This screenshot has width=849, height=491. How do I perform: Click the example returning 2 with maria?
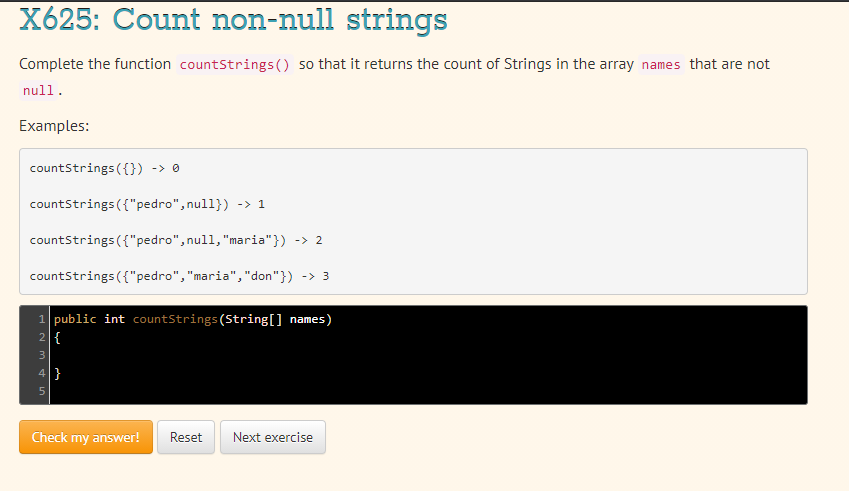pos(176,240)
